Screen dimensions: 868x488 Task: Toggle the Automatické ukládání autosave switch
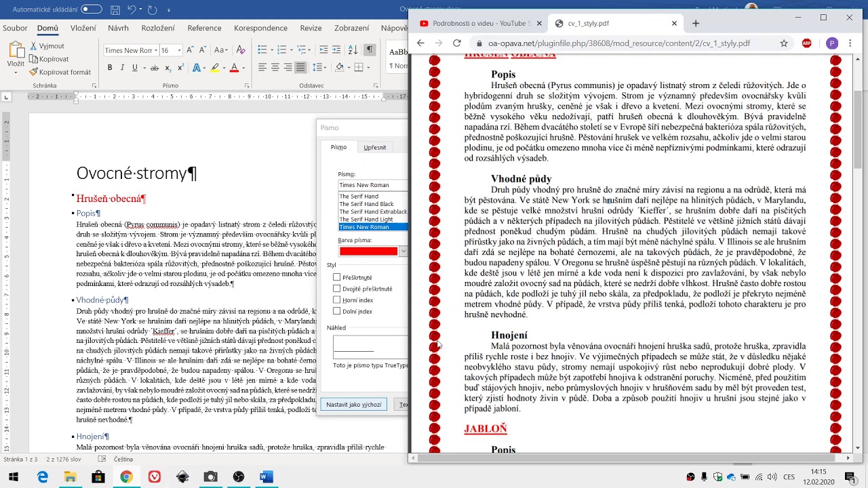pyautogui.click(x=92, y=9)
